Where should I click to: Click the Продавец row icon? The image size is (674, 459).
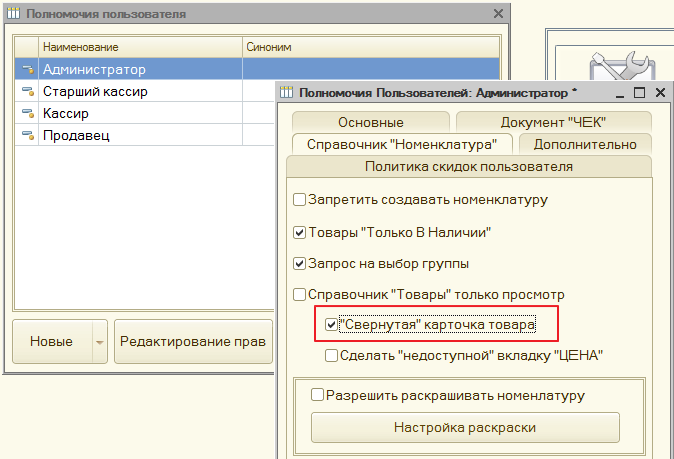click(28, 135)
